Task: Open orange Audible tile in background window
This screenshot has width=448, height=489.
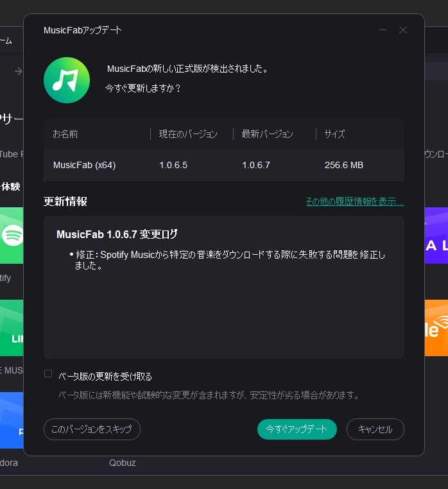Action: [x=436, y=328]
